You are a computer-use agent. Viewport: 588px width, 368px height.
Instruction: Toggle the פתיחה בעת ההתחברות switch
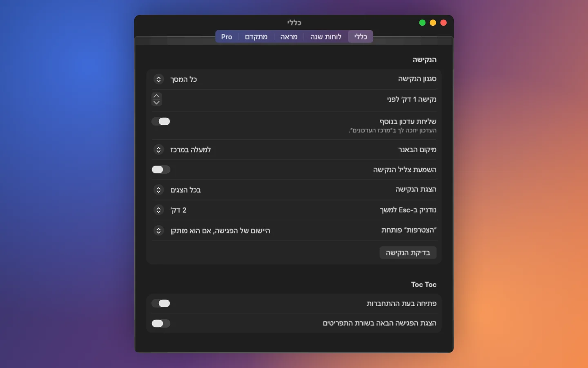(161, 303)
